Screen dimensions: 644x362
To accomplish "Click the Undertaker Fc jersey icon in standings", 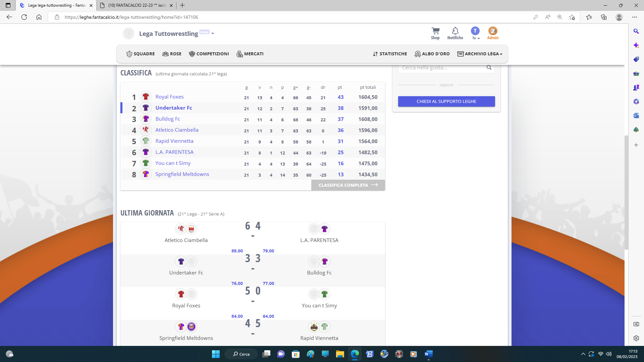I will 146,108.
